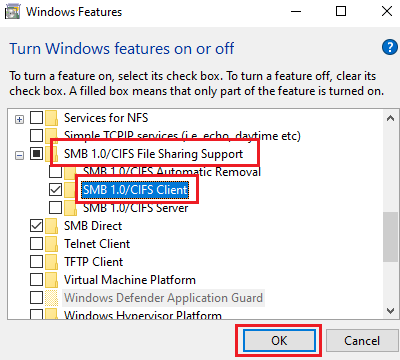Screen dimensions: 400x360
Task: Collapse the SMB 1.0/CIFS File Sharing Support node
Action: point(20,155)
